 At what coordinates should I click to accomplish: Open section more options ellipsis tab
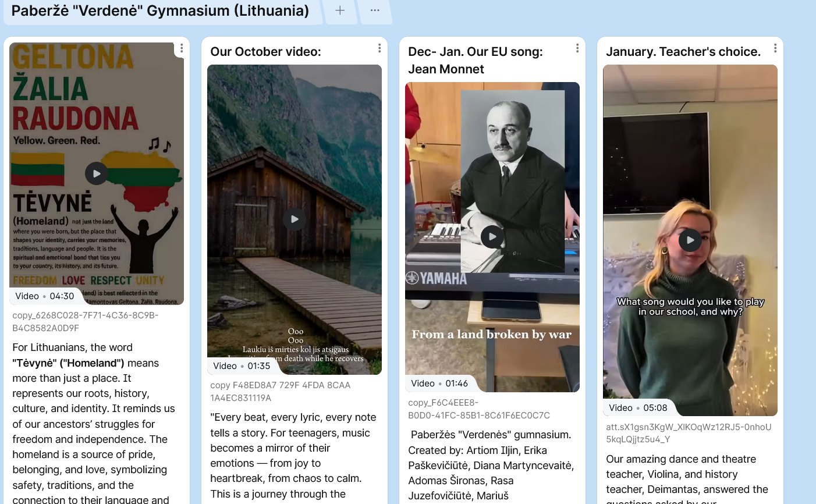coord(375,10)
